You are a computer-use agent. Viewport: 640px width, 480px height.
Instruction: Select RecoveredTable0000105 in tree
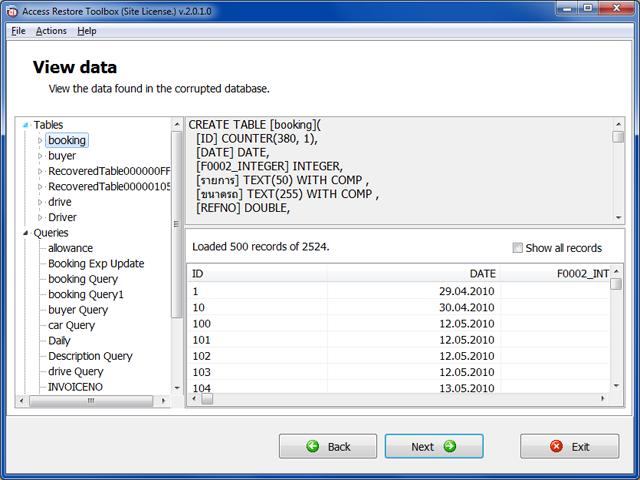coord(109,187)
